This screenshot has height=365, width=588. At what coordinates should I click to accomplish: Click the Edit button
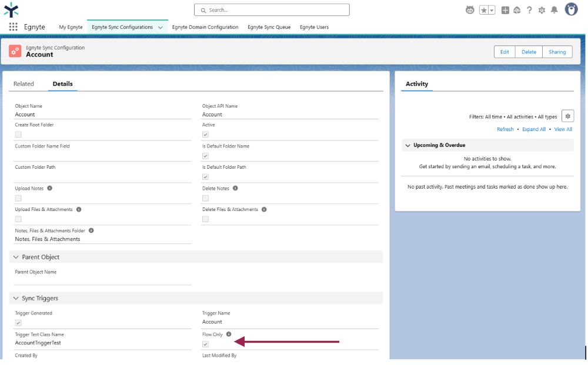[505, 52]
